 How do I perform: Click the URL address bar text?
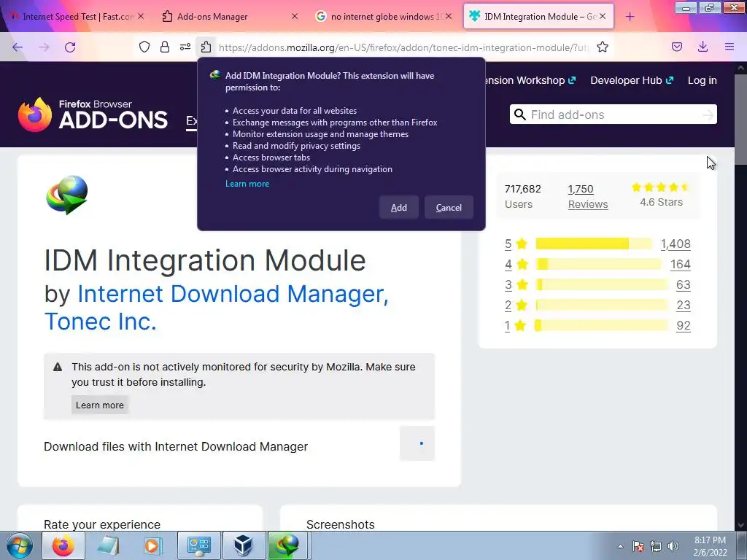(404, 47)
